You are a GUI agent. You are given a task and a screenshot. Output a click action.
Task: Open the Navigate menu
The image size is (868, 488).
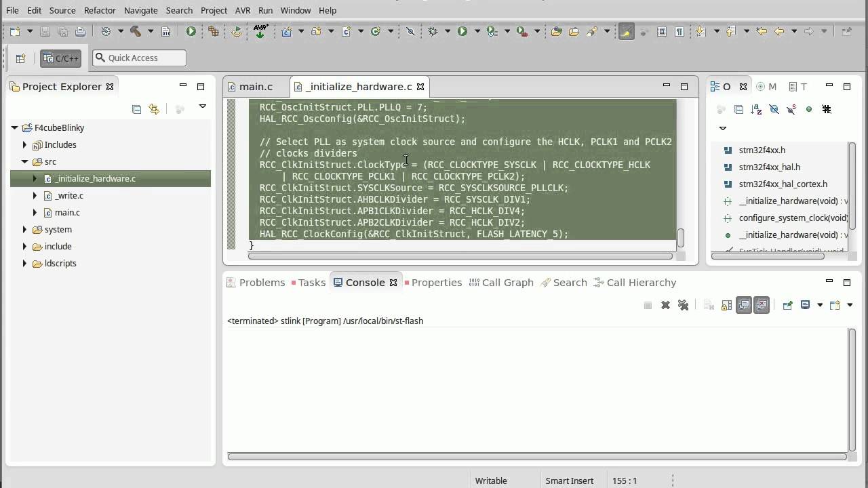click(x=141, y=10)
